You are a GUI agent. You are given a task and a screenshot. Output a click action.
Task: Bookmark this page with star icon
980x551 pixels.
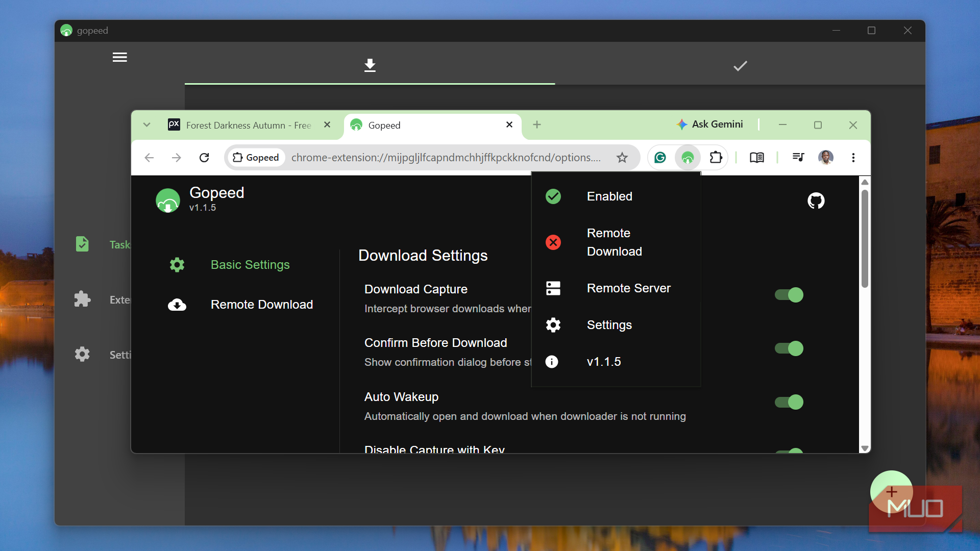pos(622,158)
